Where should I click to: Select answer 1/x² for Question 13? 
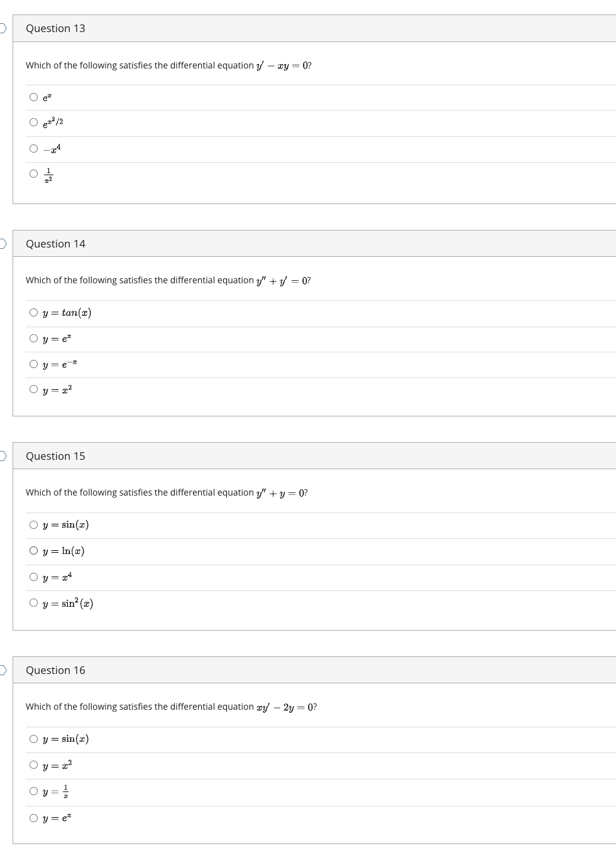tap(33, 173)
